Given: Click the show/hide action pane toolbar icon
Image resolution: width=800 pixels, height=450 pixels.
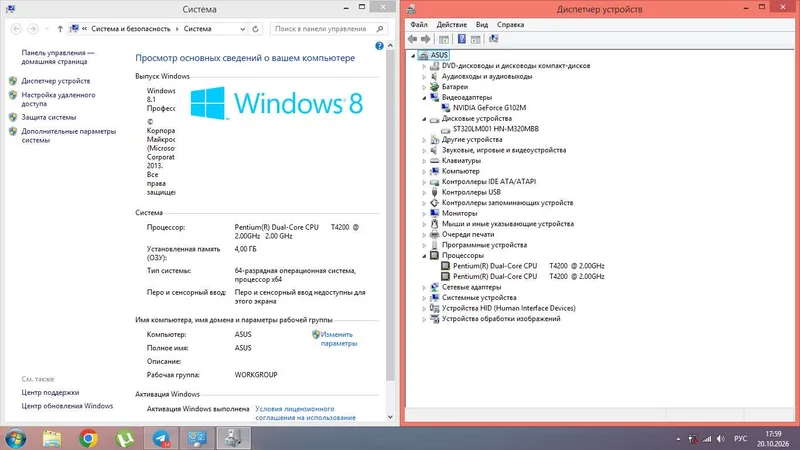Looking at the screenshot, I should point(476,39).
